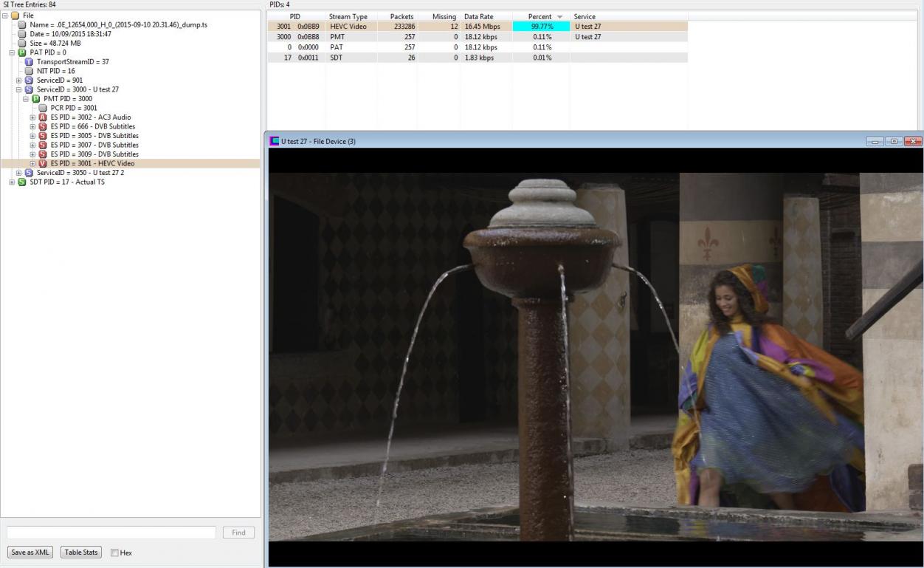Click the green P icon for PMT PID 3000
Image resolution: width=924 pixels, height=568 pixels.
(35, 99)
